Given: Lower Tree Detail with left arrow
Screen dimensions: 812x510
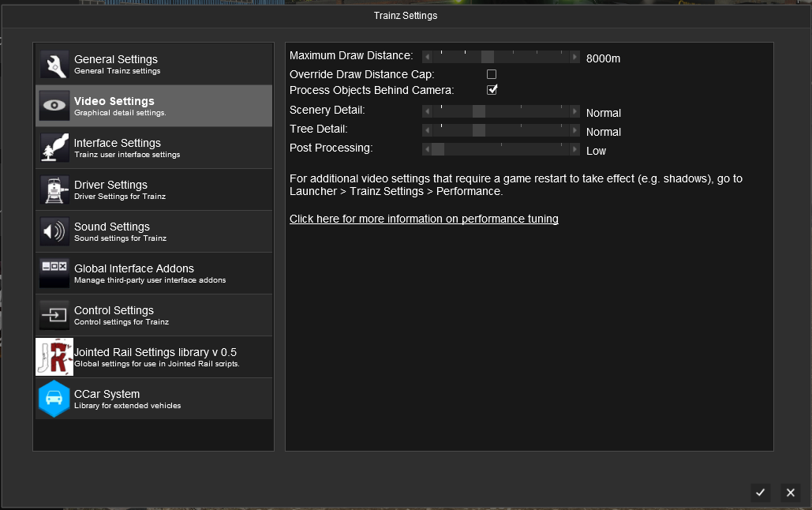Looking at the screenshot, I should click(x=427, y=130).
